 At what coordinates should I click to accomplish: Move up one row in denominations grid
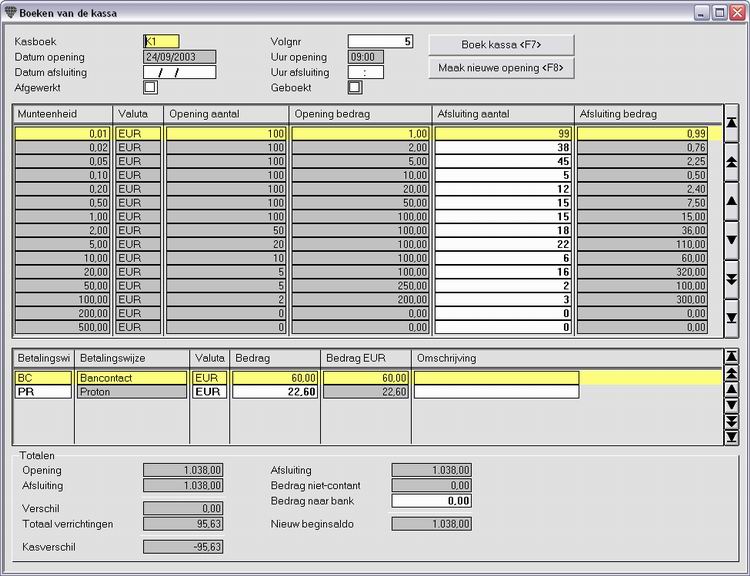point(731,201)
